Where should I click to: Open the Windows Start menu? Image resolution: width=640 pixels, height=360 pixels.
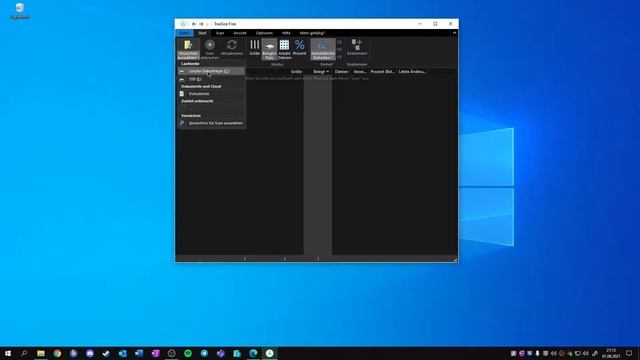click(8, 353)
